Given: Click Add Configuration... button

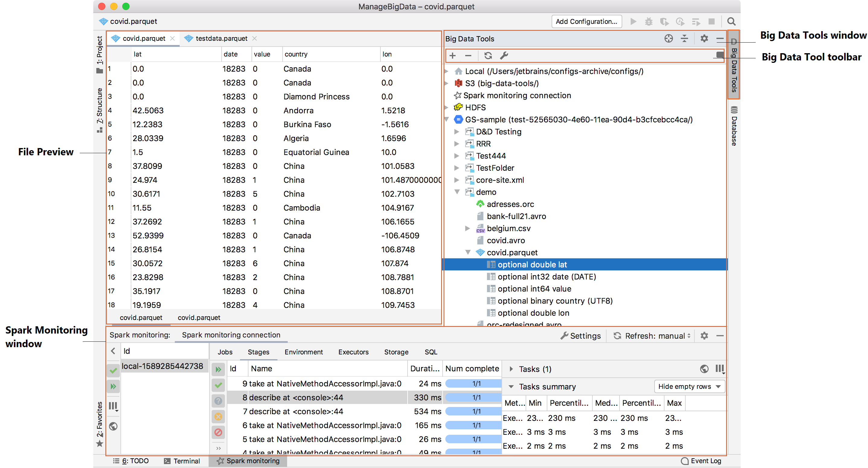Looking at the screenshot, I should pos(586,21).
